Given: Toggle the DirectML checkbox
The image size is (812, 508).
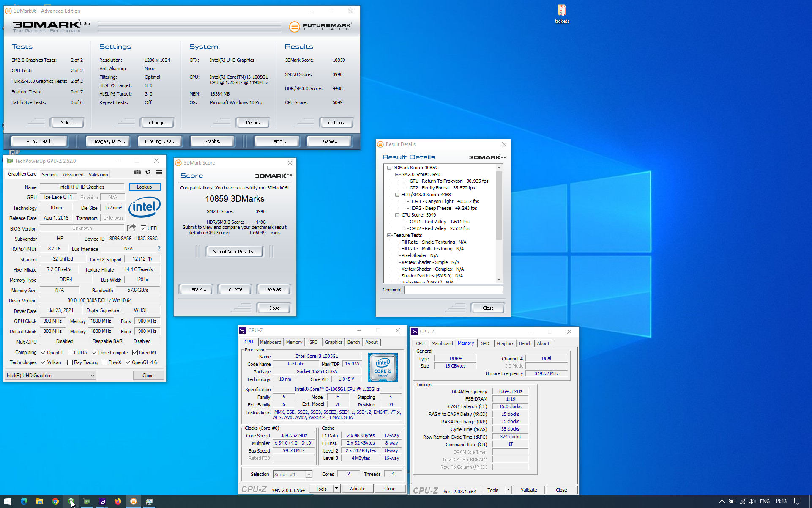Looking at the screenshot, I should [135, 352].
